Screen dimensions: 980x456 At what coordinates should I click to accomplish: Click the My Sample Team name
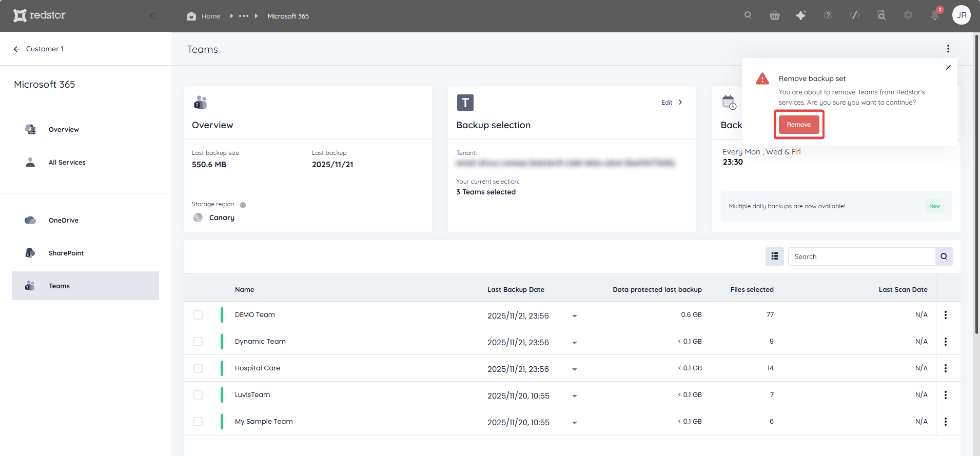pyautogui.click(x=264, y=421)
